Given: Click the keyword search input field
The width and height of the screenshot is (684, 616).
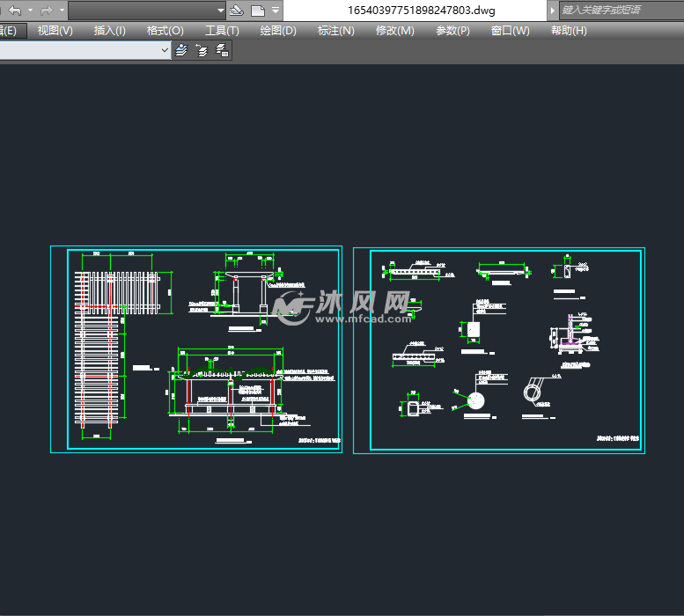Looking at the screenshot, I should 620,11.
